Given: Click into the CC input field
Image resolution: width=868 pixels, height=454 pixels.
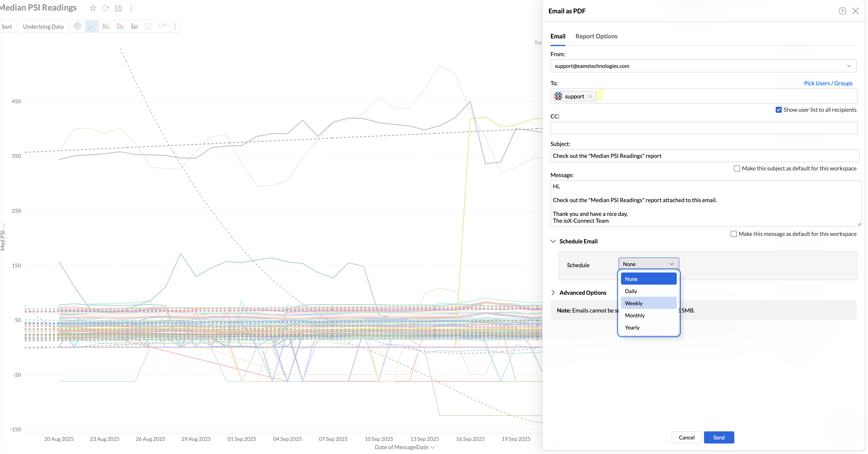Looking at the screenshot, I should 703,128.
